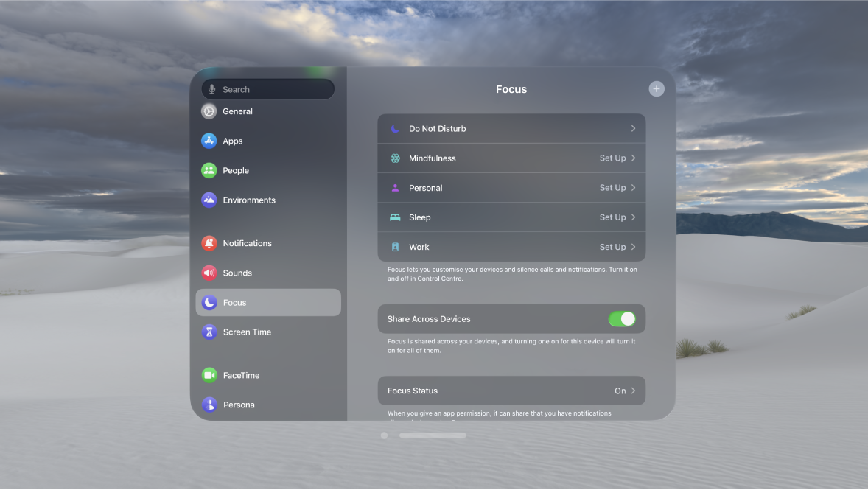This screenshot has height=490, width=868.
Task: Disable Share Across Devices
Action: pos(622,318)
